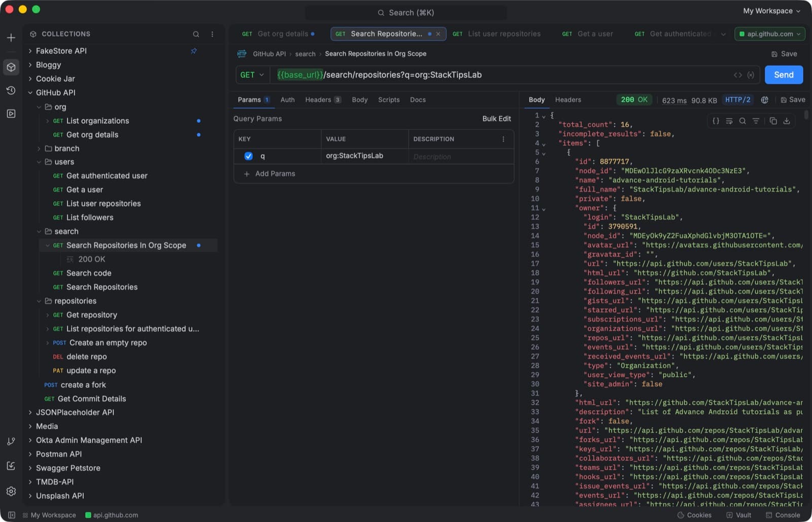Image resolution: width=812 pixels, height=522 pixels.
Task: Open the response Headers tab
Action: 568,100
